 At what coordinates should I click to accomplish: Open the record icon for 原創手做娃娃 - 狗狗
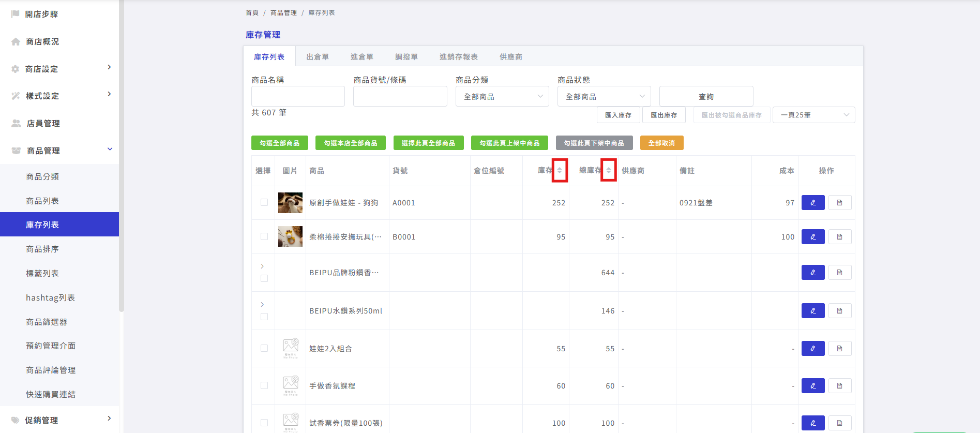point(840,203)
